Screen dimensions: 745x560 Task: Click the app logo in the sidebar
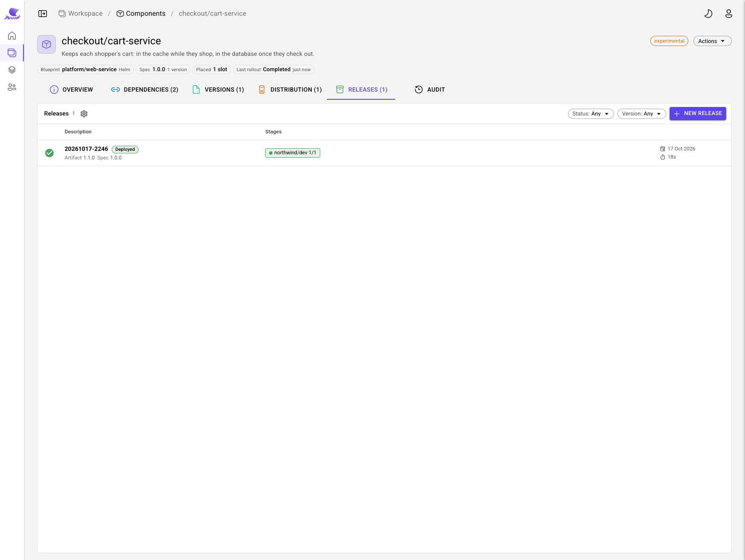(12, 14)
